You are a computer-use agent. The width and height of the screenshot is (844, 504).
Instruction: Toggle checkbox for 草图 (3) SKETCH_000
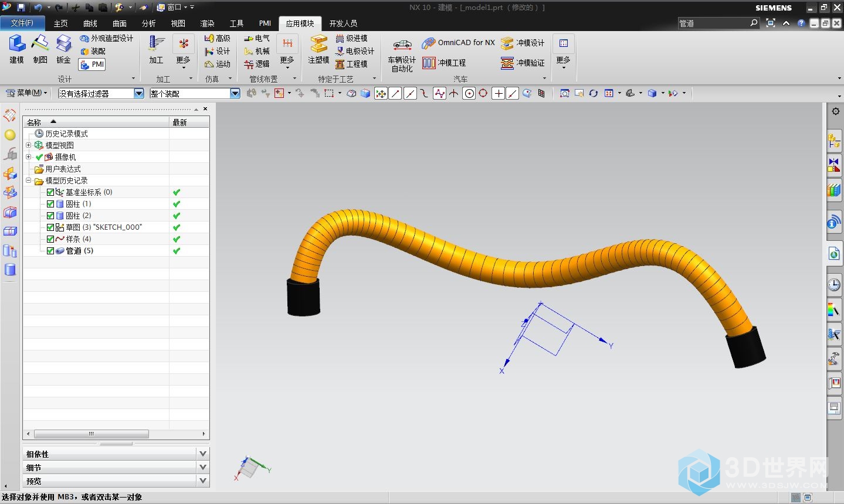tap(50, 227)
